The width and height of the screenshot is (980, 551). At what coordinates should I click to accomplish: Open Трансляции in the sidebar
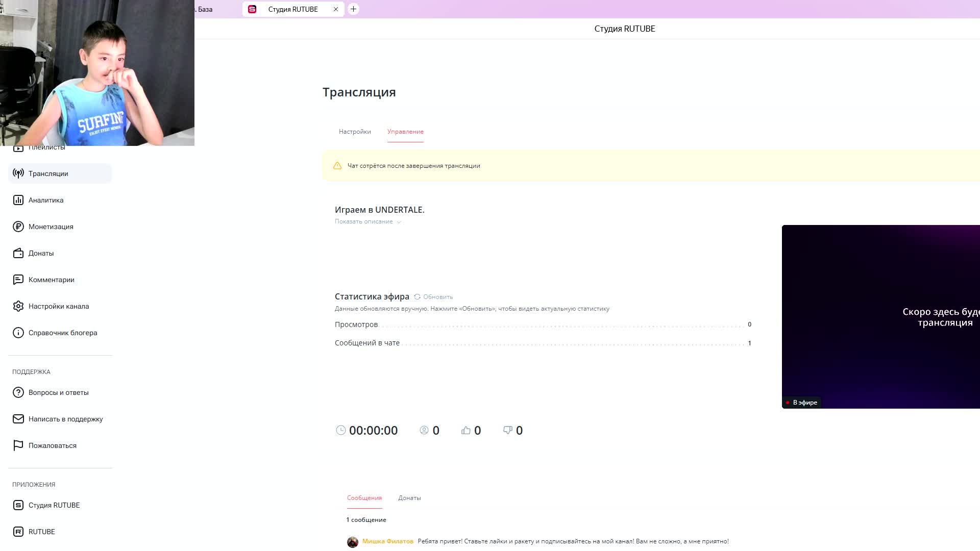[60, 173]
